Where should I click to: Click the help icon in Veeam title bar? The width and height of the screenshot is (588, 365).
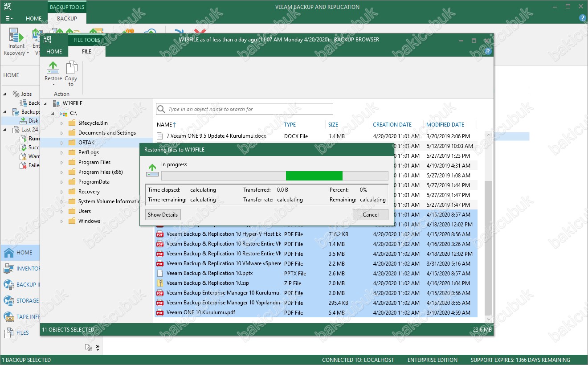tap(582, 18)
